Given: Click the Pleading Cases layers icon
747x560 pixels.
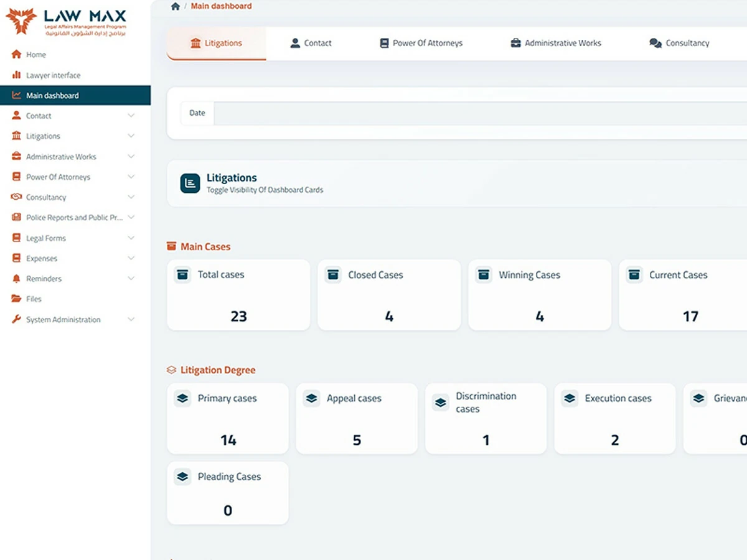Looking at the screenshot, I should [182, 477].
